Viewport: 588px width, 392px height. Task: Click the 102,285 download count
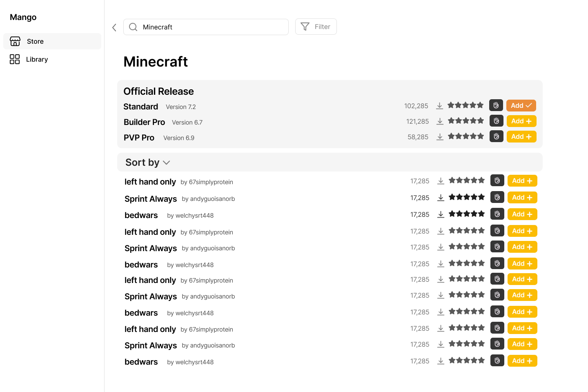(x=416, y=106)
